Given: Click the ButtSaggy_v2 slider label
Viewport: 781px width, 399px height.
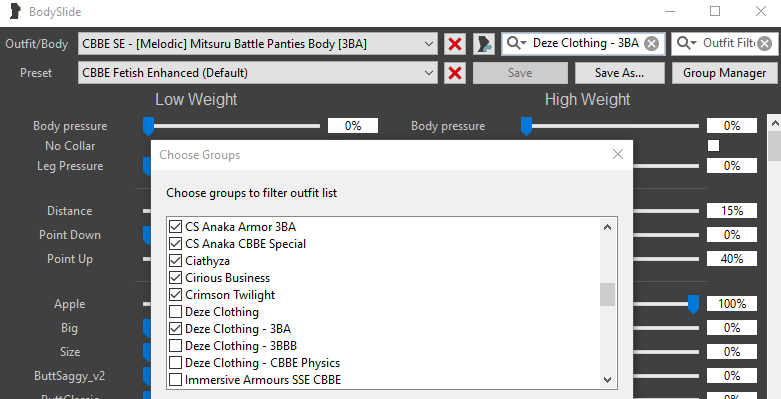Looking at the screenshot, I should [x=70, y=376].
